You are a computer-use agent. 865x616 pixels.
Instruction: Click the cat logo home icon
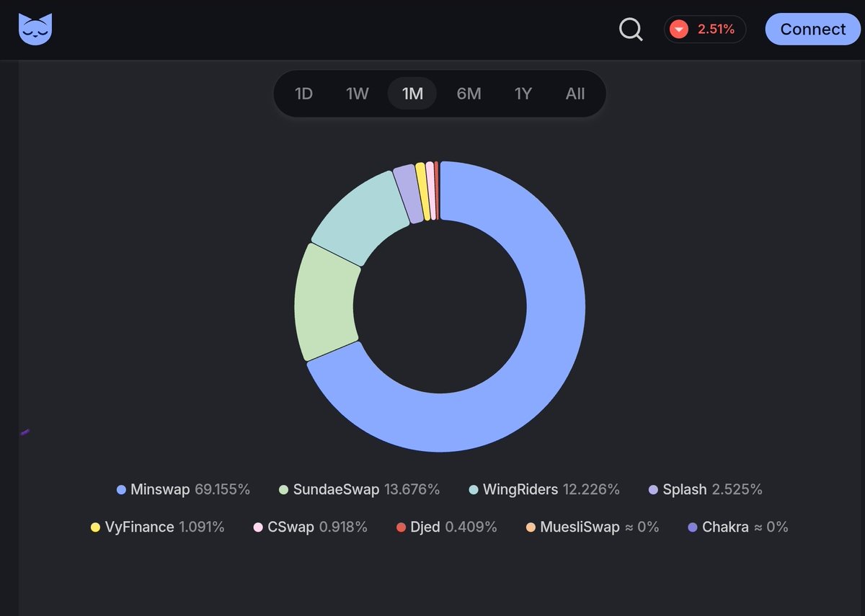point(35,29)
